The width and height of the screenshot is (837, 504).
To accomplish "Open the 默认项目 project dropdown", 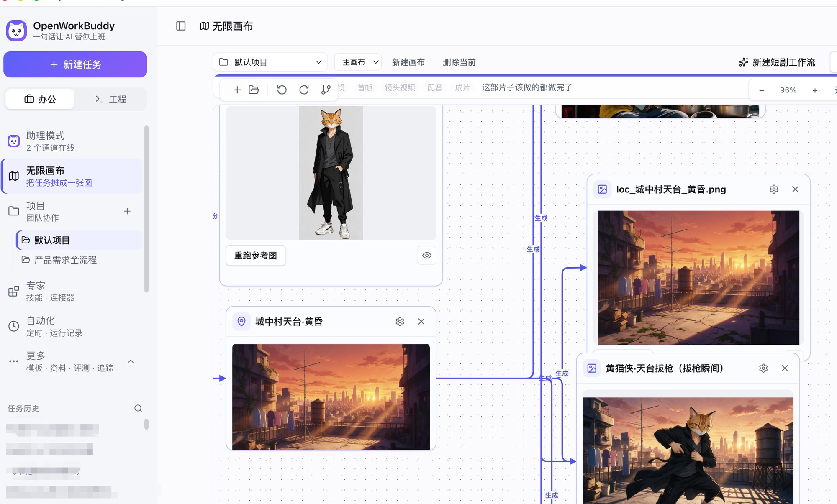I will point(270,62).
